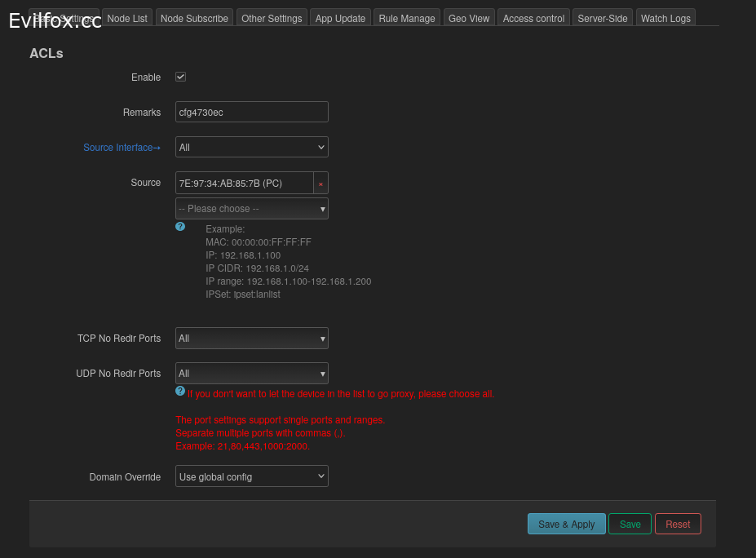756x558 pixels.
Task: Open the App Update tab
Action: [340, 18]
